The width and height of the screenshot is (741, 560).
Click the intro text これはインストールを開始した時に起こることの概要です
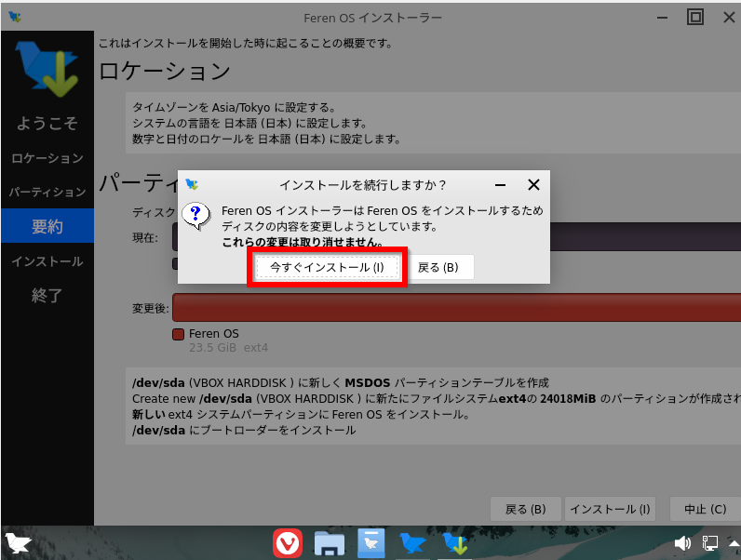click(x=246, y=44)
